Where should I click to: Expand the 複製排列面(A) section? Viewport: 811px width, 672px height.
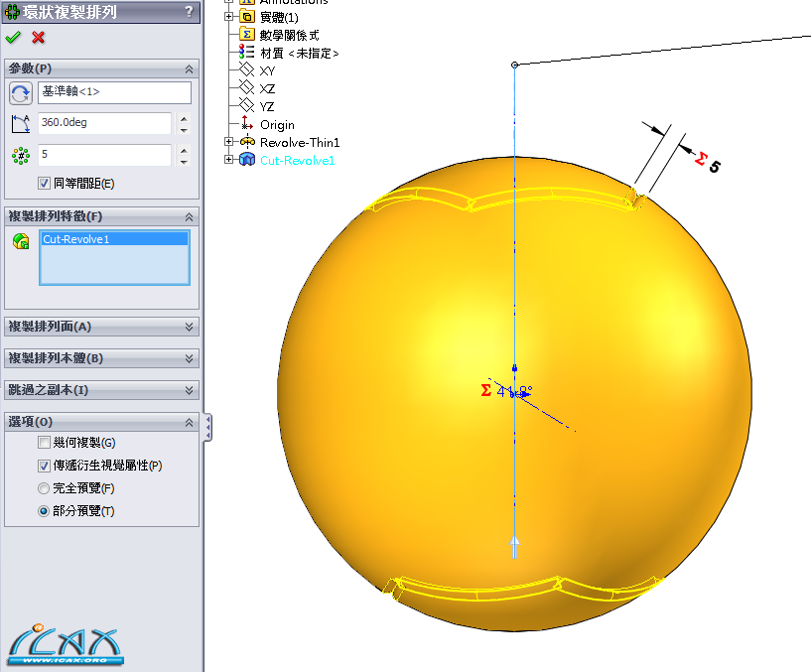189,327
